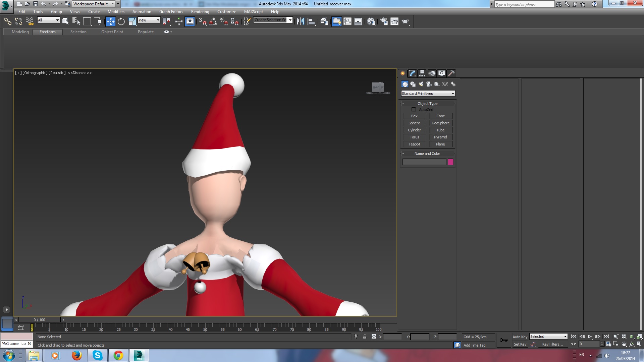
Task: Open the Rendering menu
Action: (200, 12)
